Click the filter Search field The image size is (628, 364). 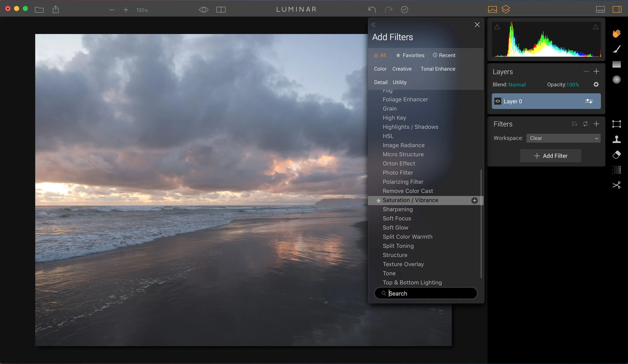pos(426,293)
